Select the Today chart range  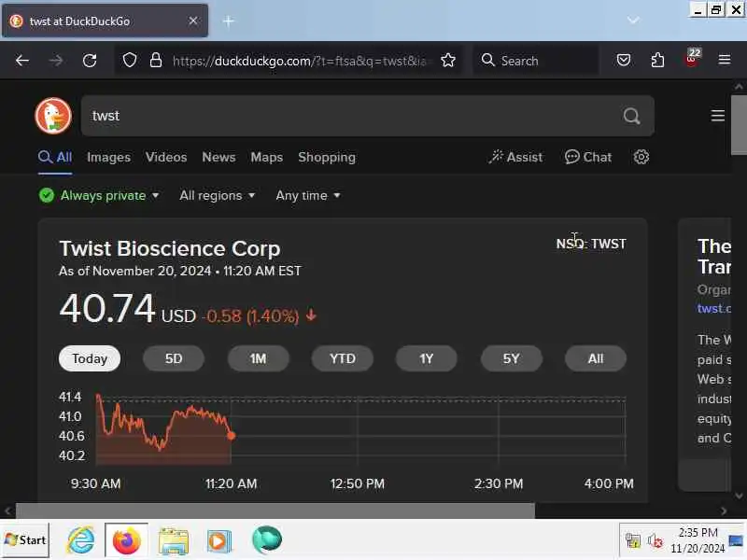click(90, 358)
